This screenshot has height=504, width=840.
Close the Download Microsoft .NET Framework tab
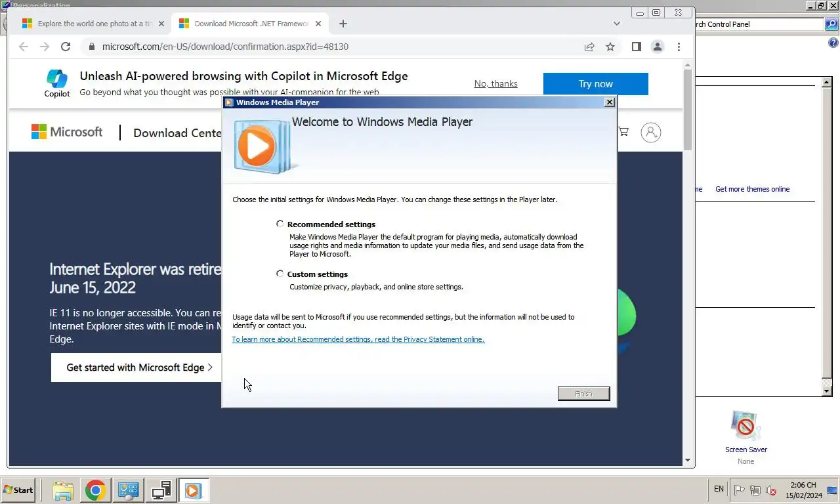pos(318,24)
